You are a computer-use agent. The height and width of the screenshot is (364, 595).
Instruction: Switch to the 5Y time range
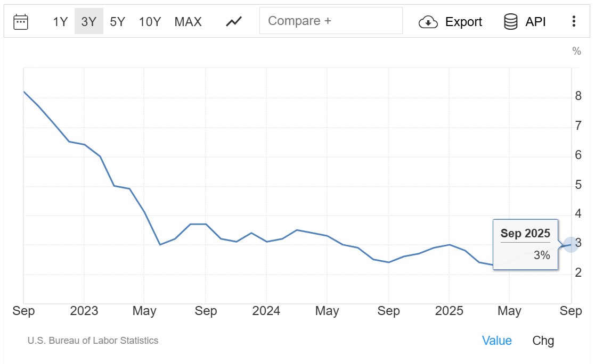coord(117,22)
